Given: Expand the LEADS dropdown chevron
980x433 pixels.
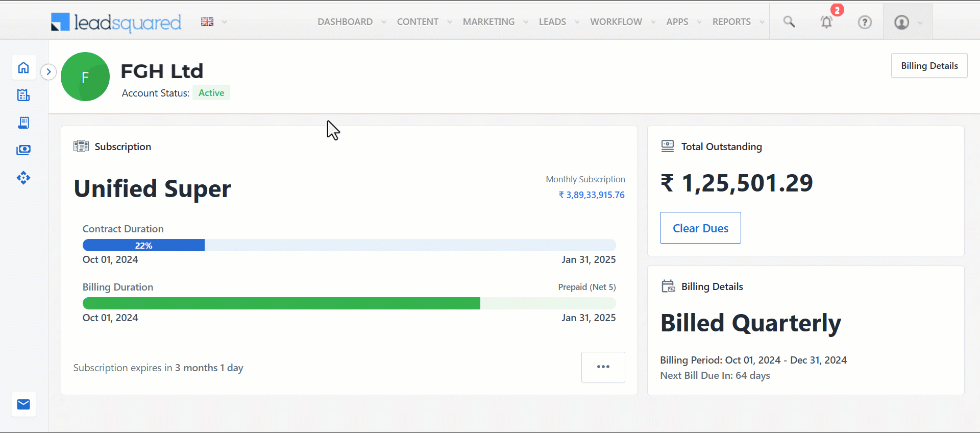Looking at the screenshot, I should pos(577,22).
